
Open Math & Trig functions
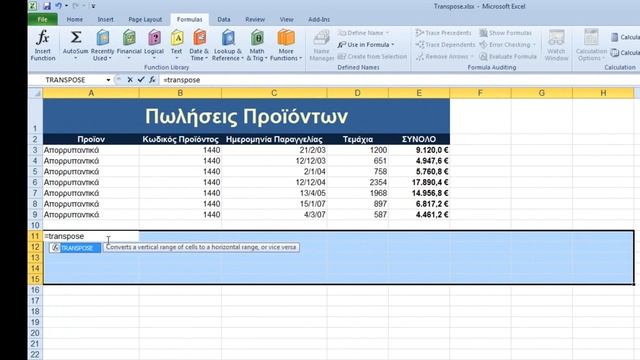pos(257,45)
